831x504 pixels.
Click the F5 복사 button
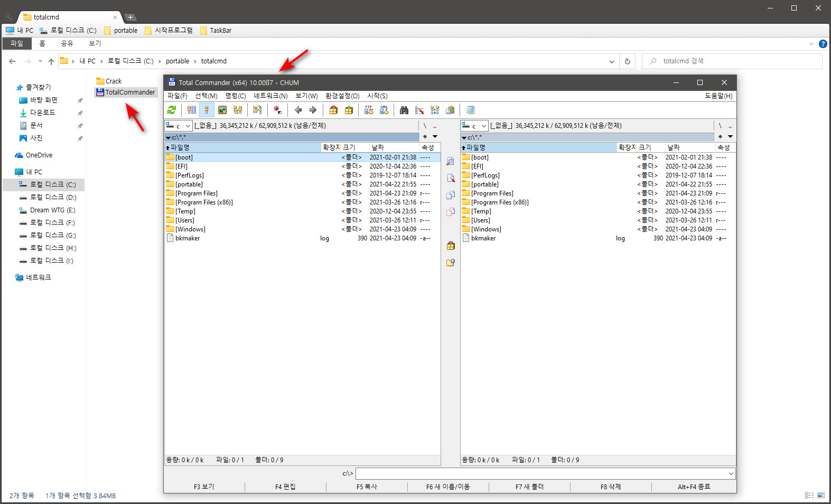pos(367,487)
